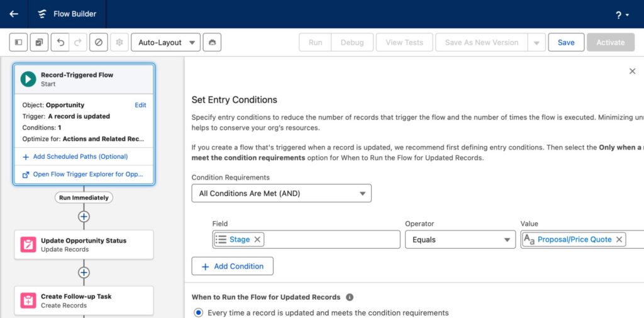
Task: Toggle the toolbox sidebar panel icon
Action: (x=19, y=42)
